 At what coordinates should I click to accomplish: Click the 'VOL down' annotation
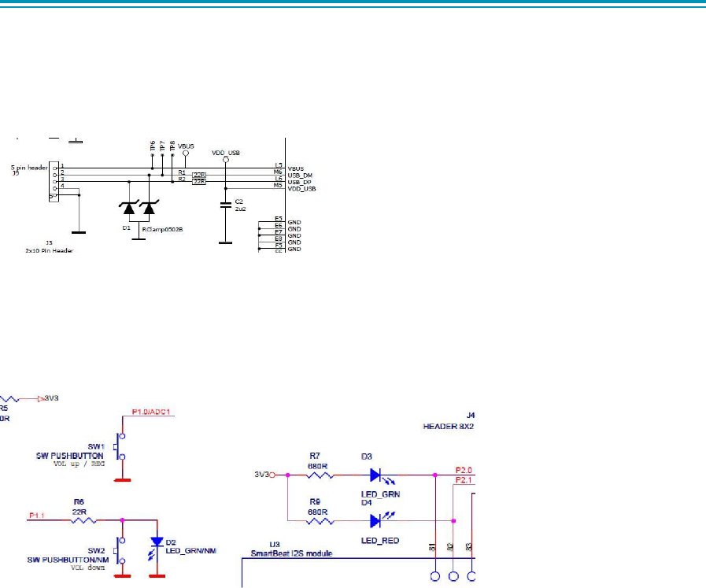[x=87, y=568]
